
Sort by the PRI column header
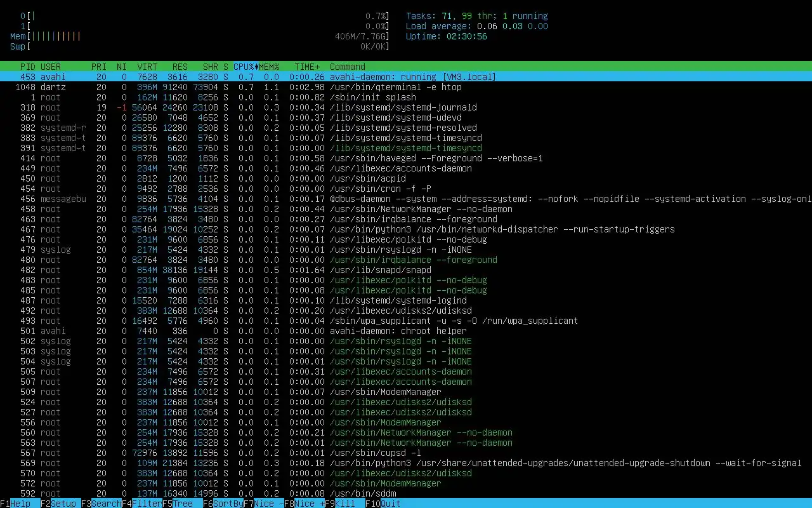coord(99,67)
